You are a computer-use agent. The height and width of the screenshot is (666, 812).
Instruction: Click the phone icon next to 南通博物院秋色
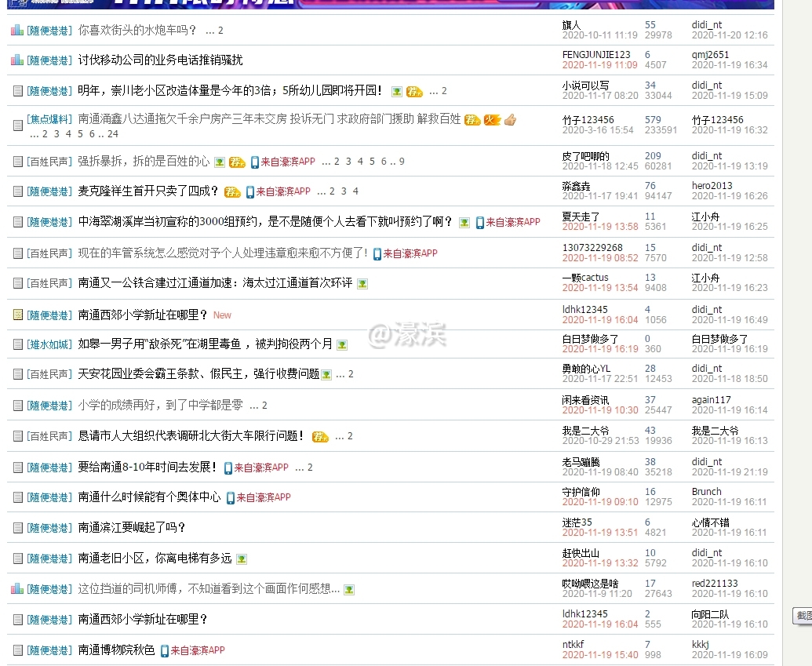click(x=165, y=650)
